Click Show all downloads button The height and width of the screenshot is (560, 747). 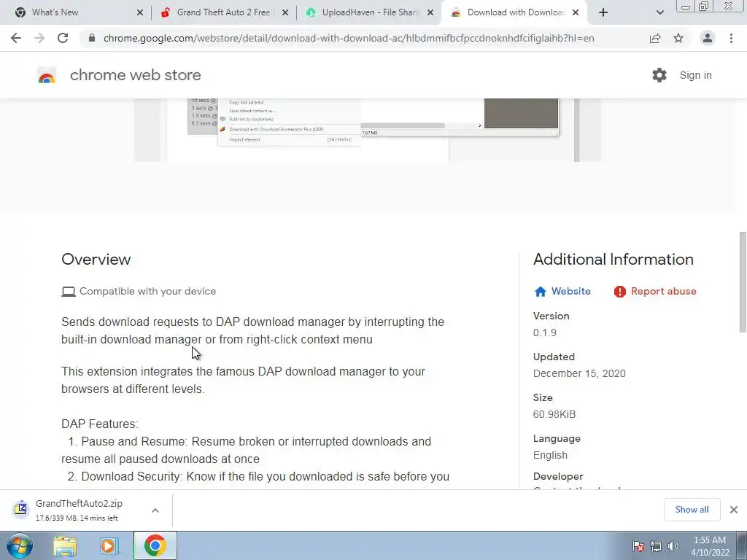tap(692, 510)
